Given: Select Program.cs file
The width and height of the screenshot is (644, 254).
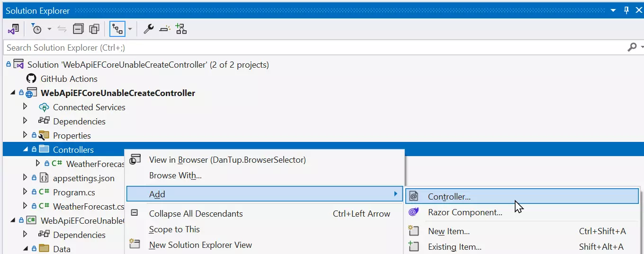Looking at the screenshot, I should (x=74, y=192).
